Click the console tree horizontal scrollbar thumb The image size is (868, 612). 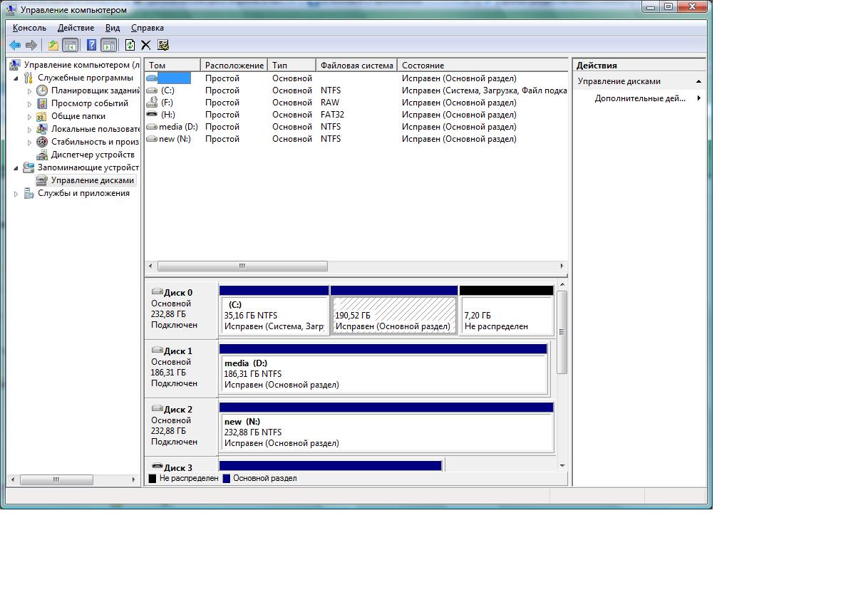[56, 479]
